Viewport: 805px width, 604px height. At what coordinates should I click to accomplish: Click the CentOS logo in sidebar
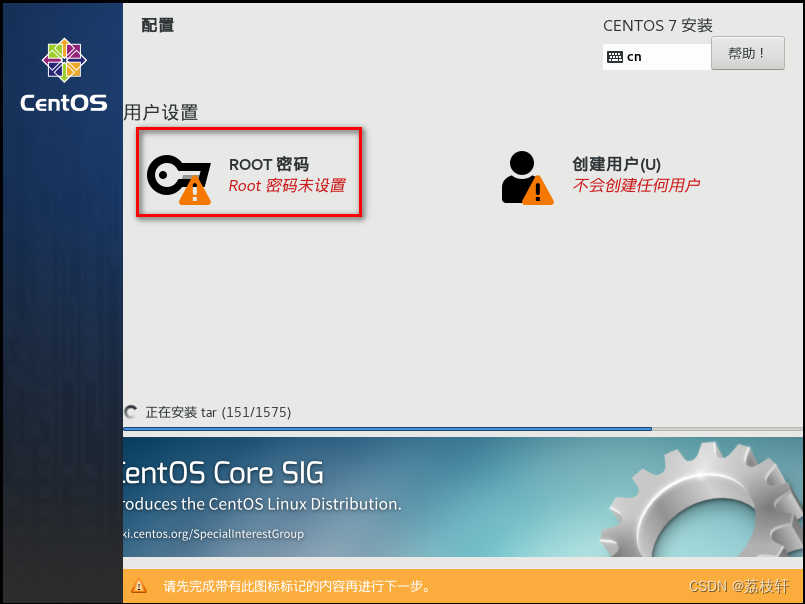[64, 75]
